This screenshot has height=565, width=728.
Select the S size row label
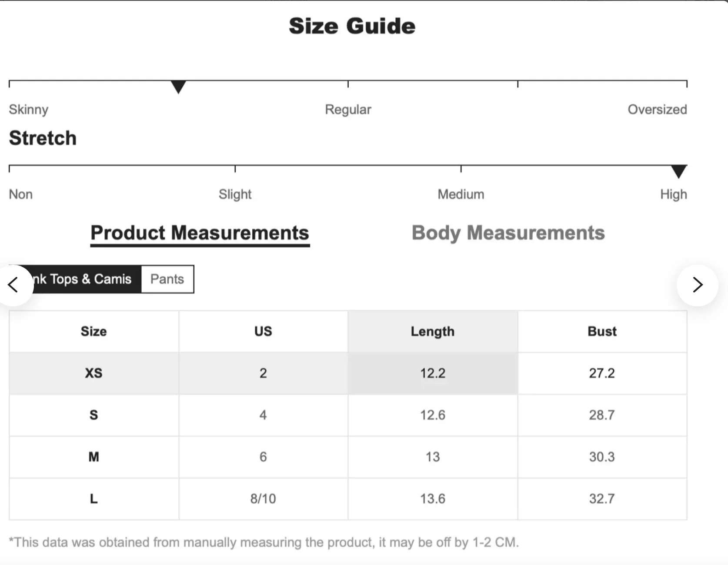[x=94, y=415]
